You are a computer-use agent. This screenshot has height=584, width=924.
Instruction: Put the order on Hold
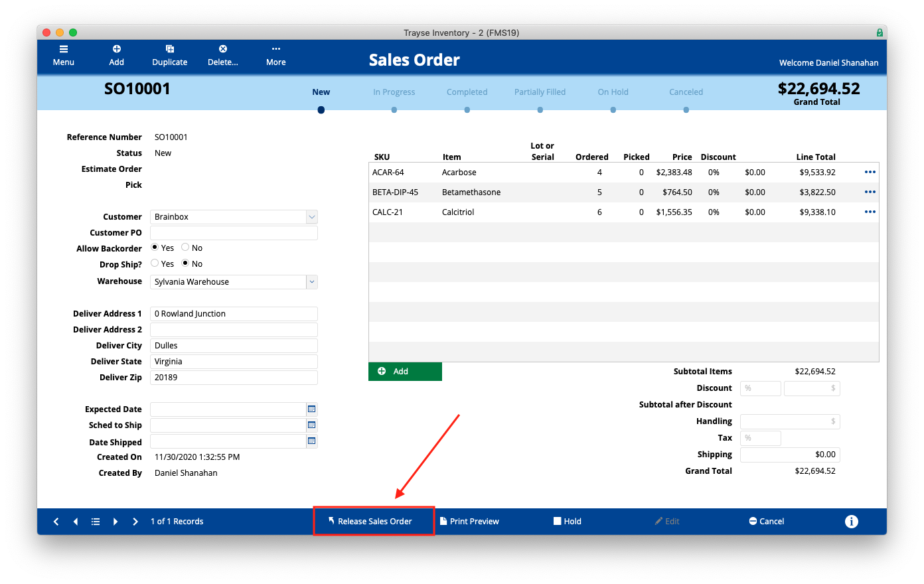[568, 522]
